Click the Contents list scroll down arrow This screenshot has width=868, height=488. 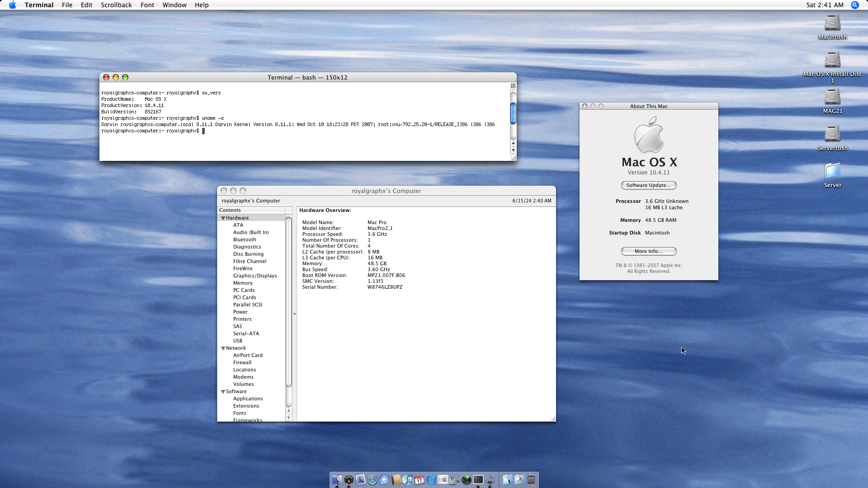tap(288, 418)
